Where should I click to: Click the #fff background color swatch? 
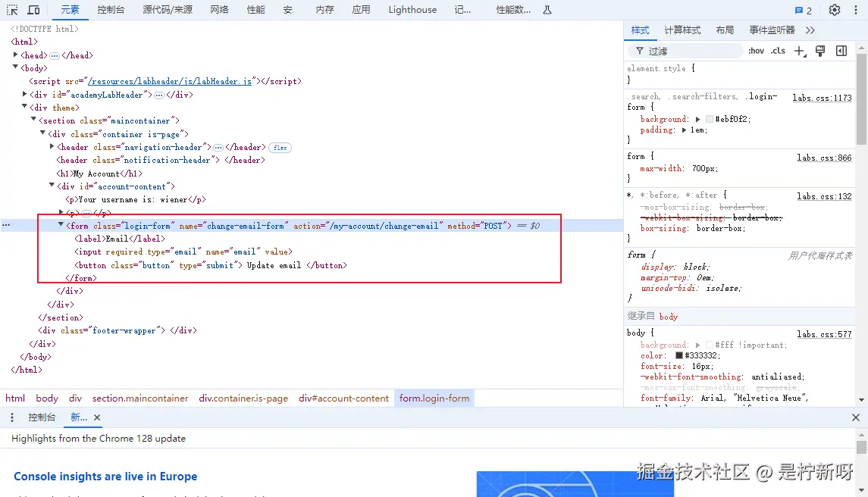pyautogui.click(x=709, y=345)
